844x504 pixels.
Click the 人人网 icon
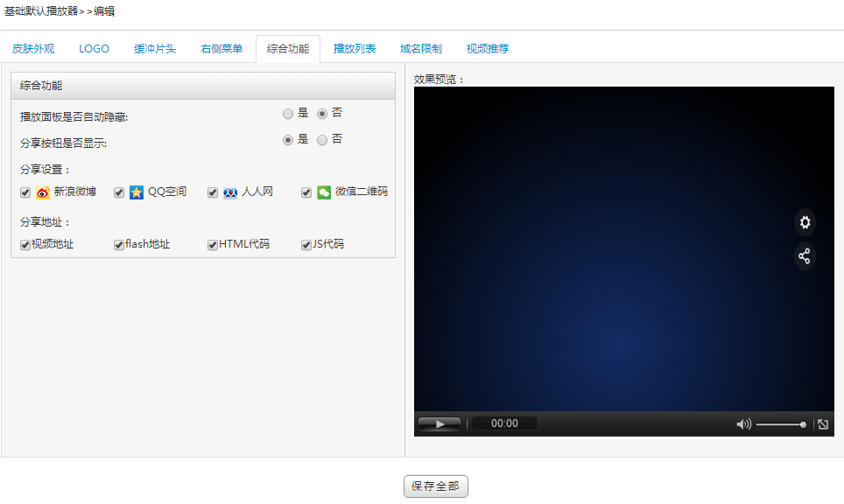230,192
